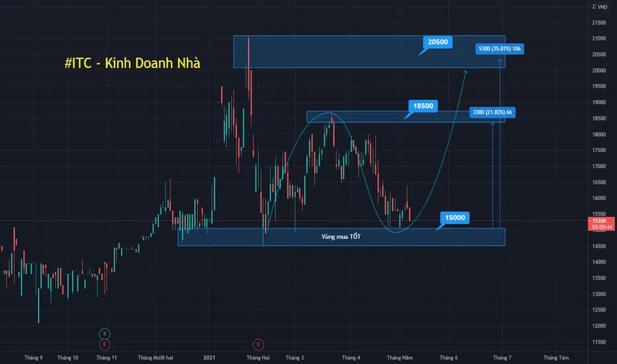This screenshot has height=364, width=617.
Task: Open the E earnings marker below the S marker
Action: (x=105, y=344)
